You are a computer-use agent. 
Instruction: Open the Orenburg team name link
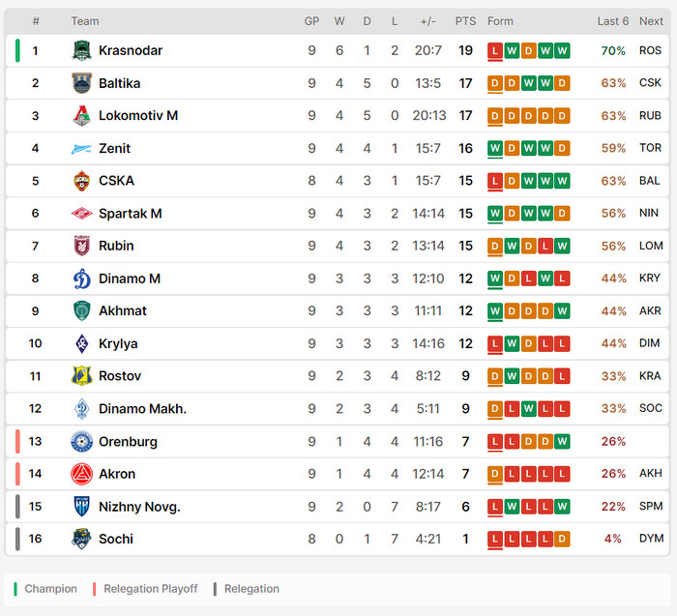point(128,442)
